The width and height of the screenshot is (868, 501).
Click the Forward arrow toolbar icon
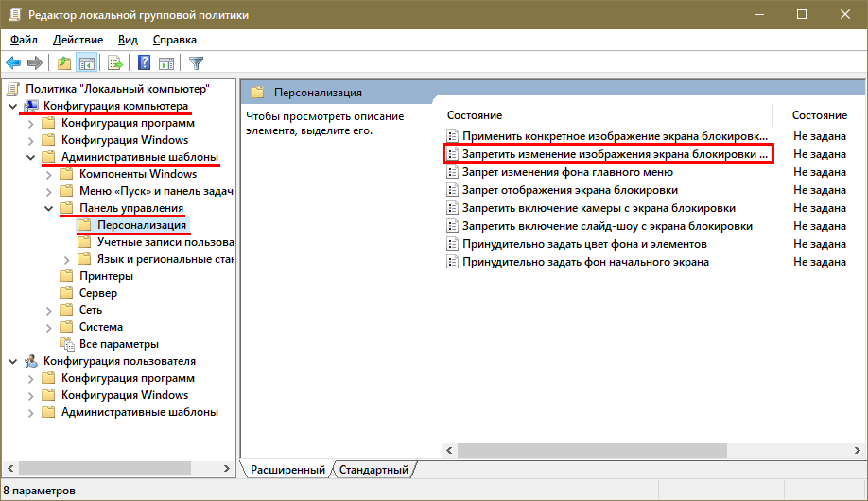[35, 63]
